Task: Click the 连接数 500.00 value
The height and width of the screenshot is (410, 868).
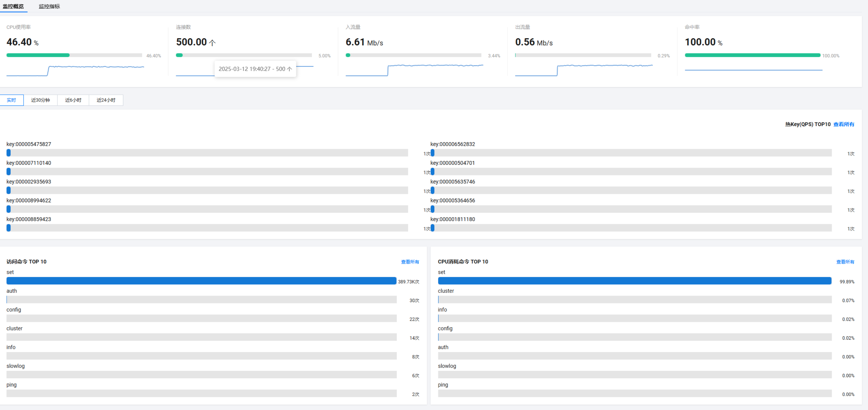Action: pyautogui.click(x=191, y=42)
